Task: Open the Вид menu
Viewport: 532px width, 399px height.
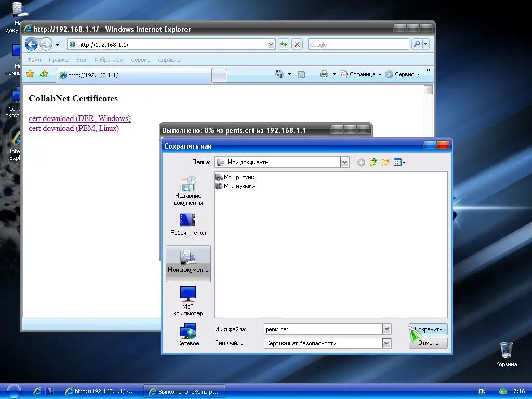Action: tap(81, 60)
